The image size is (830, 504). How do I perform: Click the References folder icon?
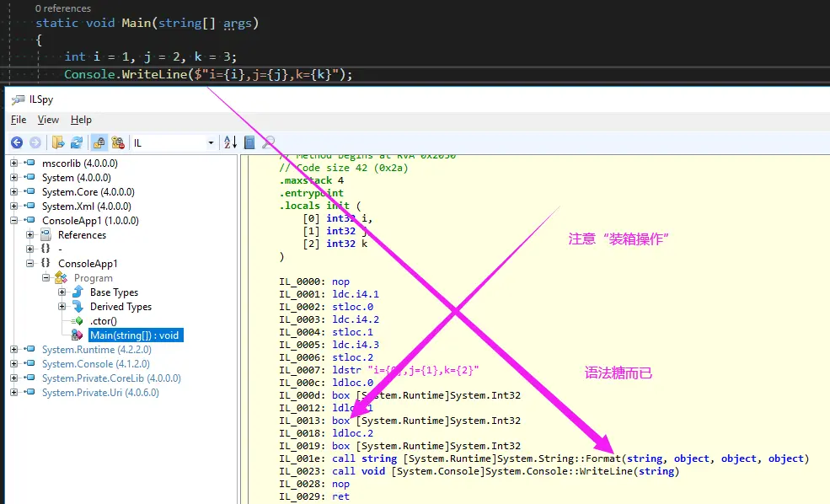[x=46, y=234]
